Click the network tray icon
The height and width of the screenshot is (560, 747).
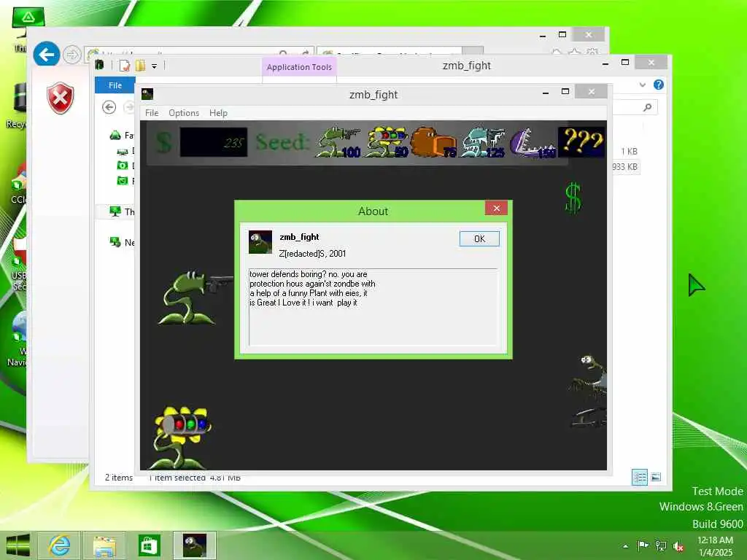tap(661, 545)
